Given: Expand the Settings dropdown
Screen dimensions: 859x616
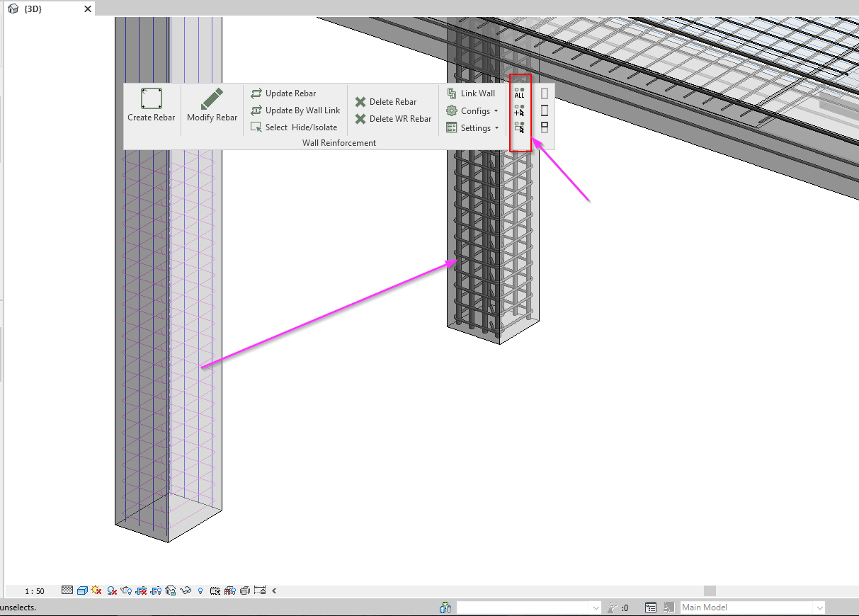Looking at the screenshot, I should 473,127.
